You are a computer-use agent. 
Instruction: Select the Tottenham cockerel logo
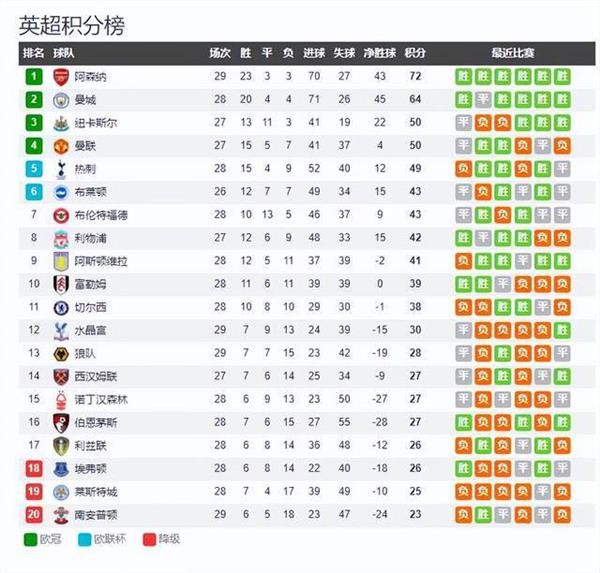click(x=61, y=170)
